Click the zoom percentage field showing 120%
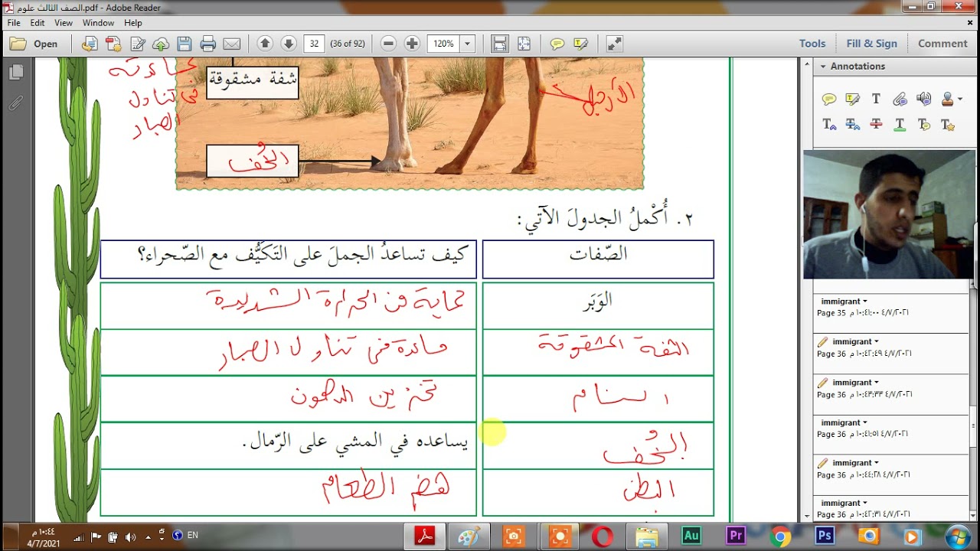The image size is (980, 551). pyautogui.click(x=443, y=44)
